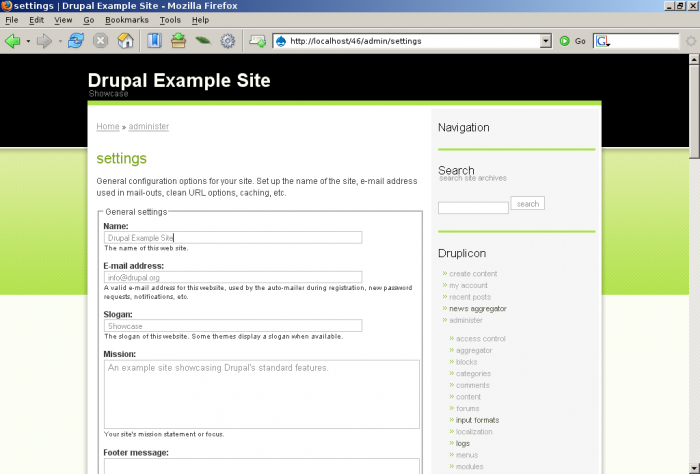Open the forums admin link
The width and height of the screenshot is (700, 474).
467,408
